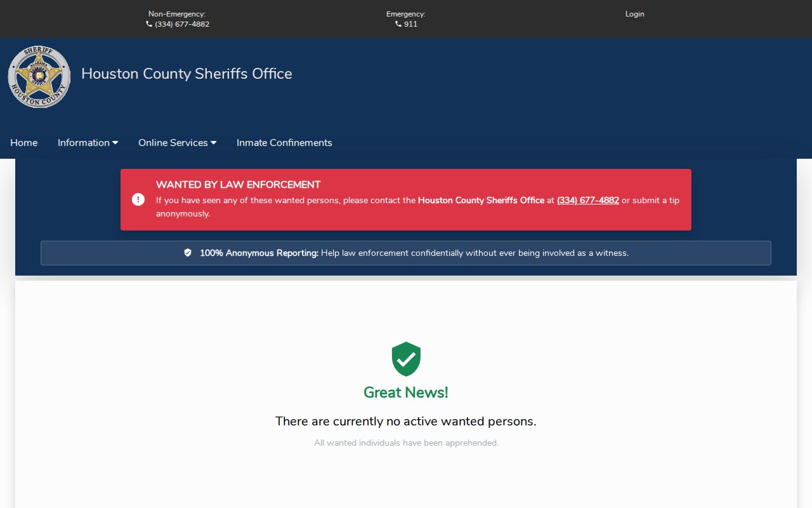Click the no active wanted persons message

click(x=406, y=421)
